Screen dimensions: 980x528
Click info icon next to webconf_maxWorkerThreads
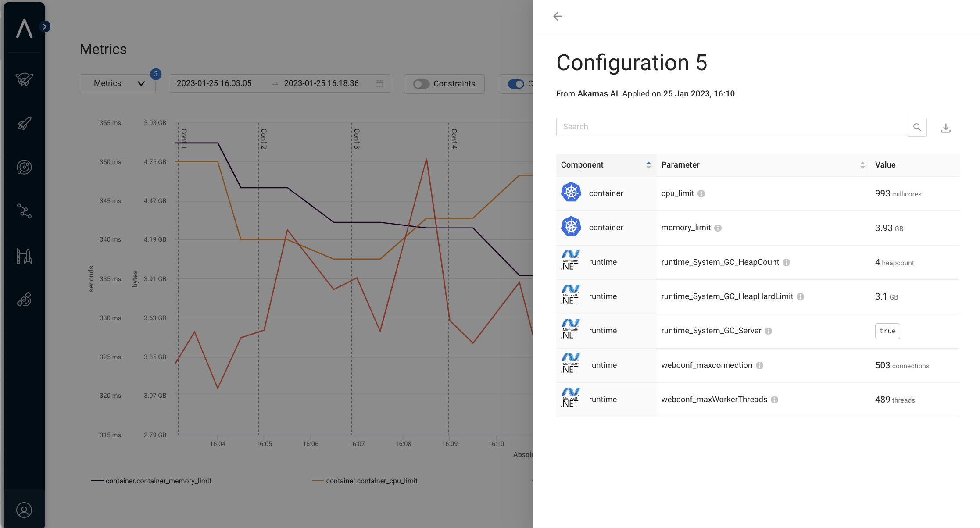coord(774,400)
